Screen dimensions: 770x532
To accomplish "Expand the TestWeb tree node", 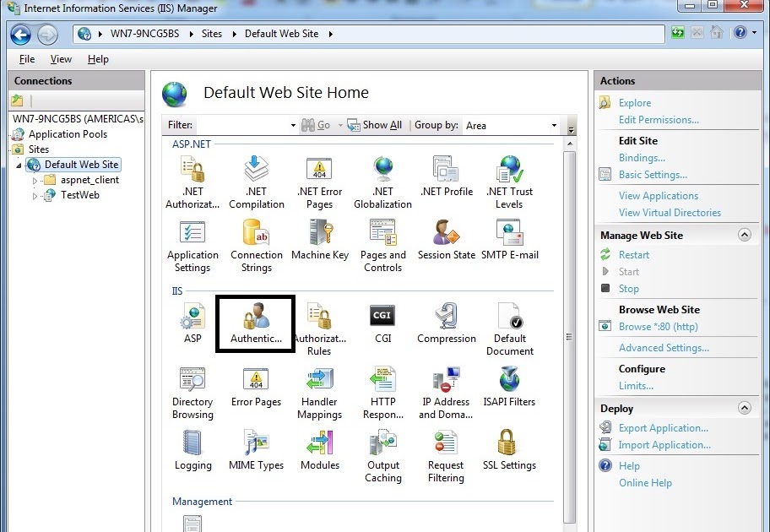I will point(35,195).
